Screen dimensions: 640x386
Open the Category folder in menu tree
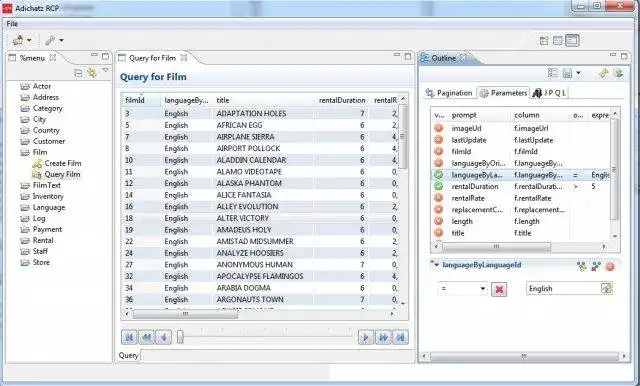[47, 108]
